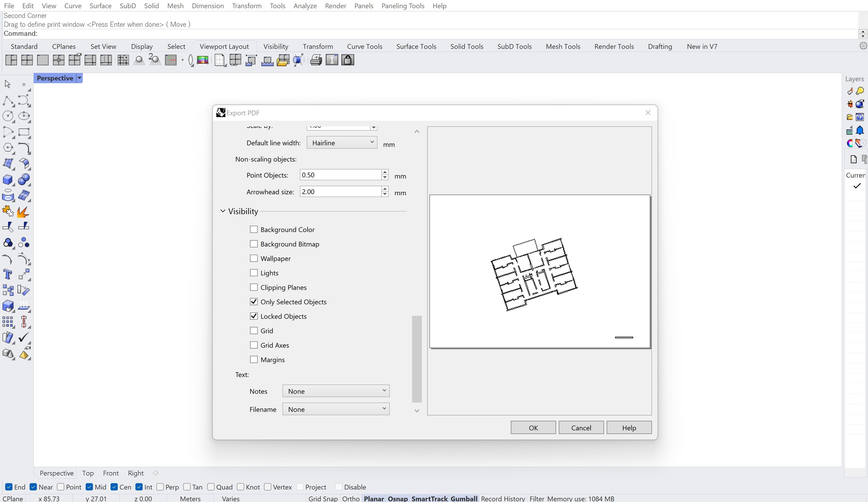Choose the Boolean union spheres icon

pyautogui.click(x=24, y=180)
